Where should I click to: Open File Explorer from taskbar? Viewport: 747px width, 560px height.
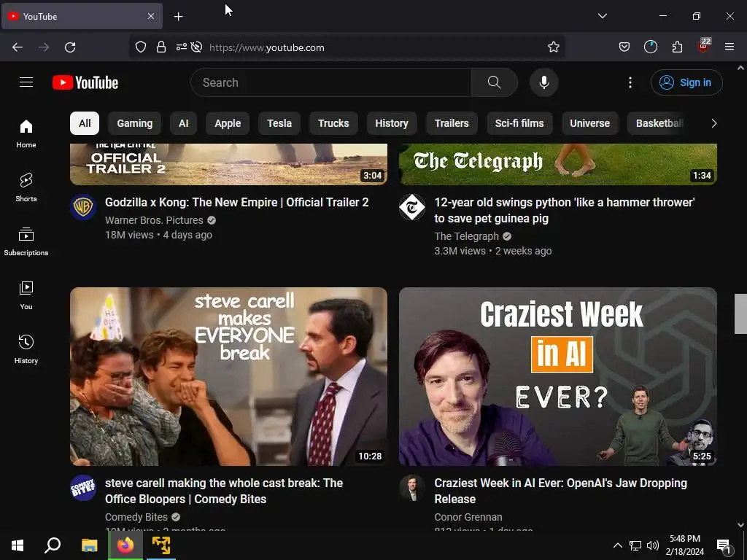(x=89, y=545)
